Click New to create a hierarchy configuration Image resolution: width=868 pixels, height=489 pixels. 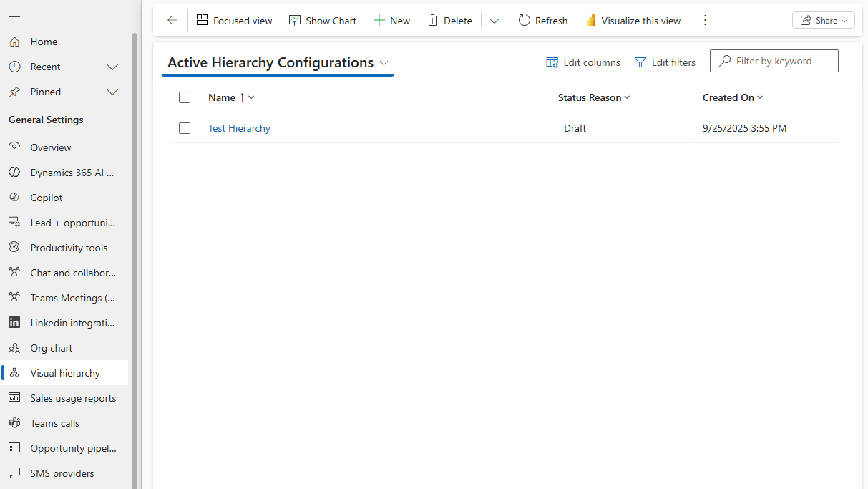tap(391, 20)
